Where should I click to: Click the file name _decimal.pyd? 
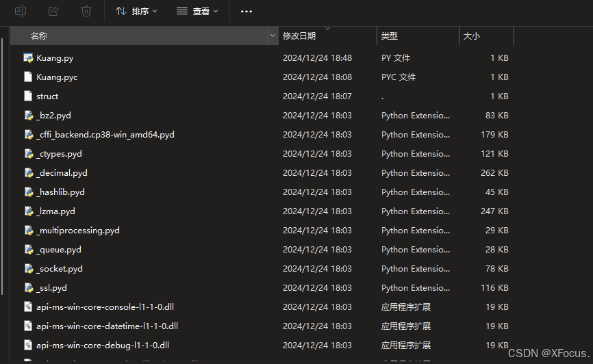pos(62,173)
